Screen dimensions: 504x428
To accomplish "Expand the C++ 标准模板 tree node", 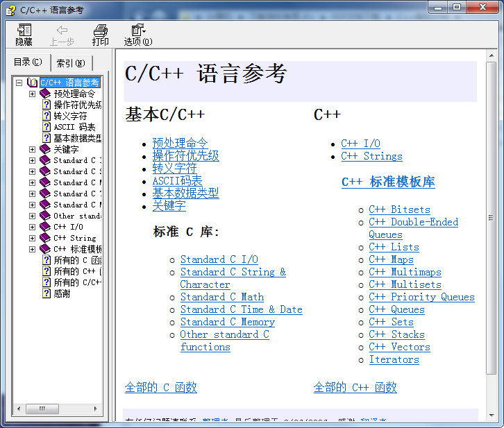I will tap(32, 249).
